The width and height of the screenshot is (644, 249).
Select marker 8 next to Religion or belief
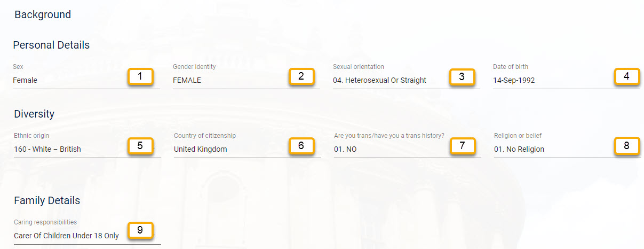tap(627, 145)
